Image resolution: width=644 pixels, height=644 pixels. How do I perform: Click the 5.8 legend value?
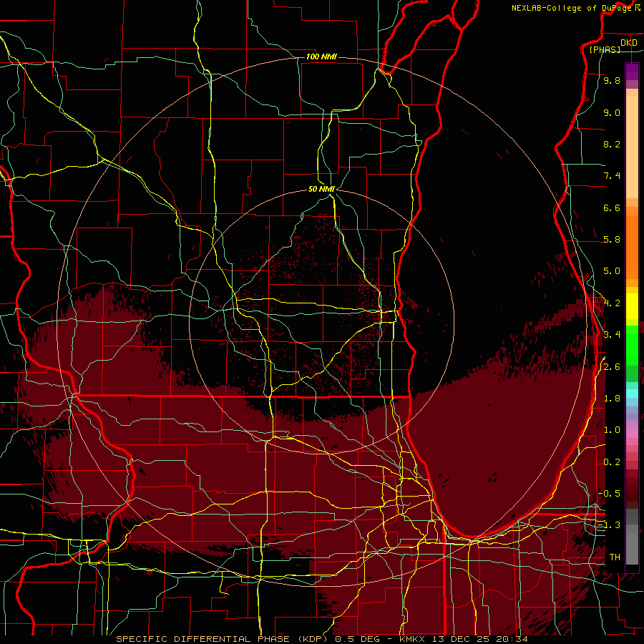point(612,240)
